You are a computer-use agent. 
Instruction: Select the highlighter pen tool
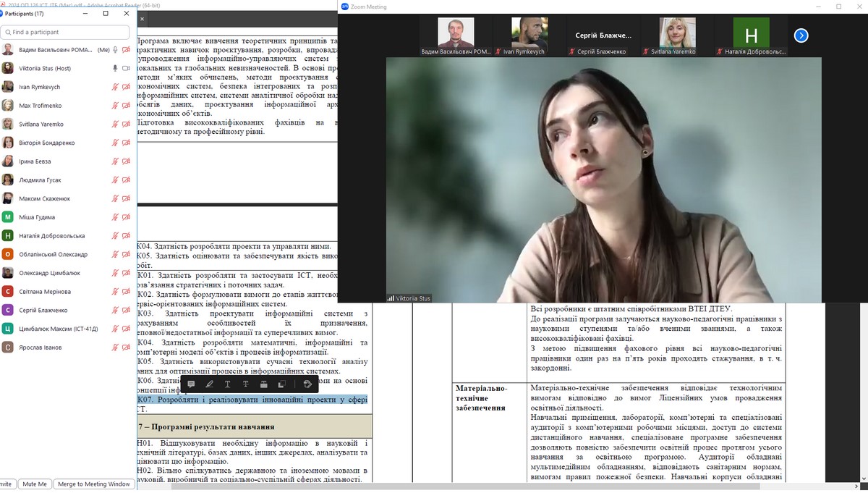click(x=209, y=384)
